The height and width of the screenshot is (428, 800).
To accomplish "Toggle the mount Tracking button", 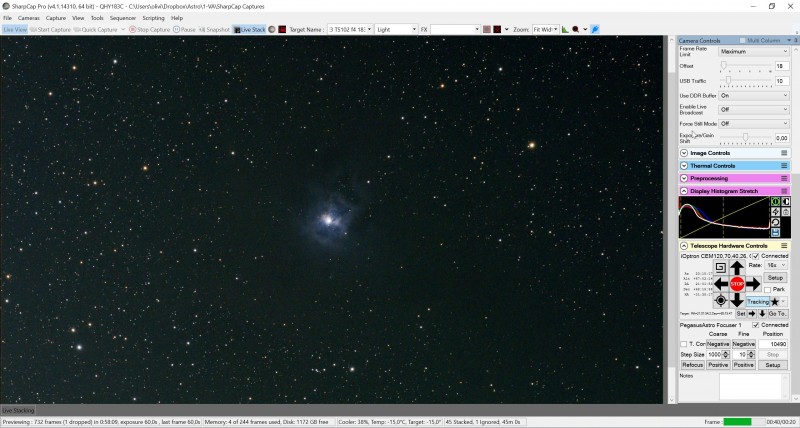I will tap(758, 301).
